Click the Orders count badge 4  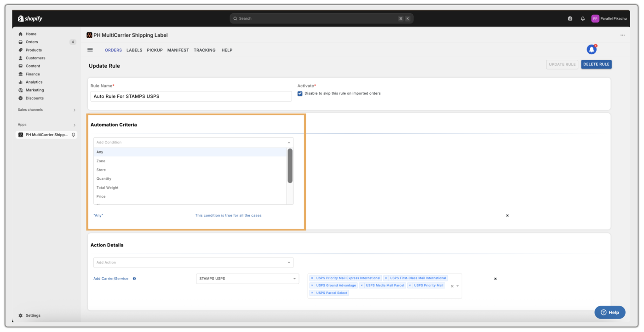click(x=73, y=42)
